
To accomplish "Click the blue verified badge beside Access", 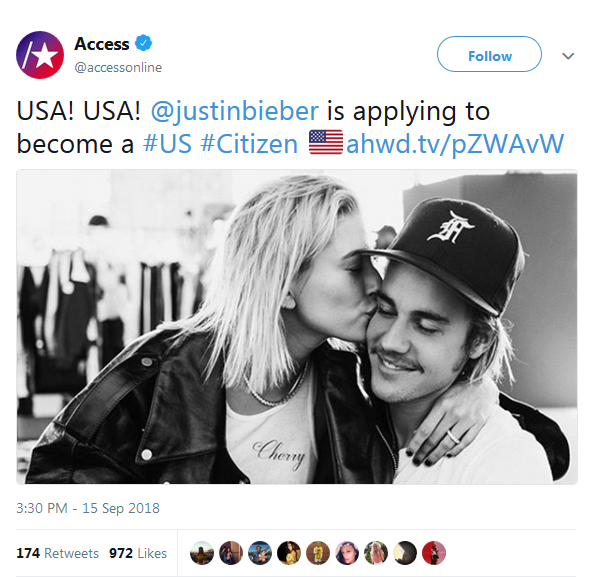I will [144, 43].
